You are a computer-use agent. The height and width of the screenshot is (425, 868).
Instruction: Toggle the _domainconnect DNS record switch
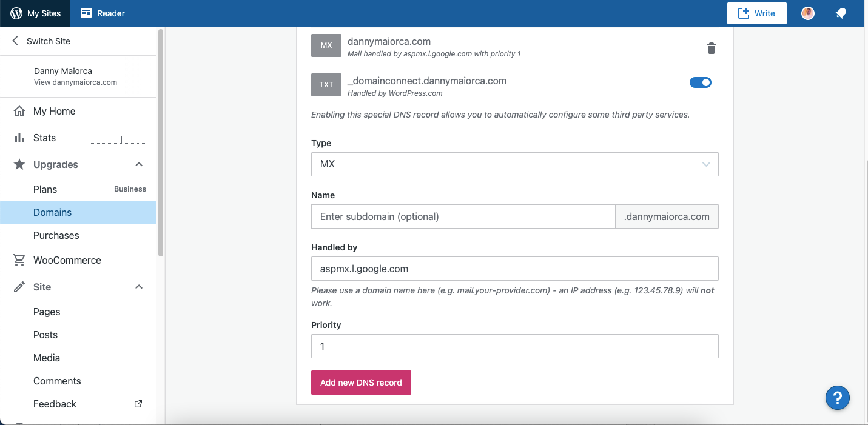pos(701,82)
